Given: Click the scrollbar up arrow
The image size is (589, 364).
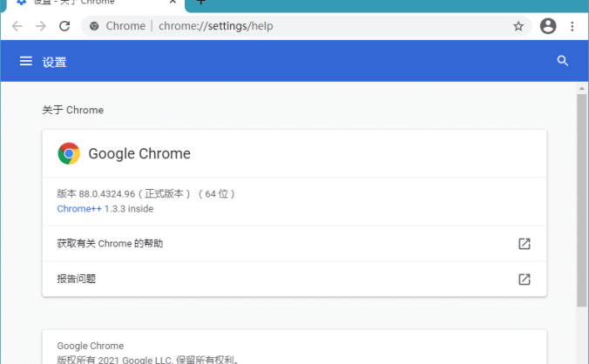Looking at the screenshot, I should (x=582, y=89).
